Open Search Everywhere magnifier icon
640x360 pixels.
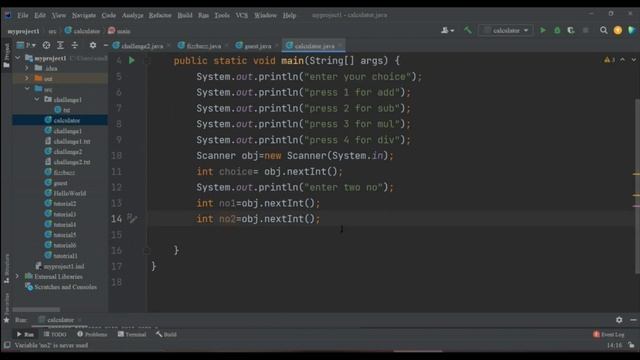tap(603, 30)
